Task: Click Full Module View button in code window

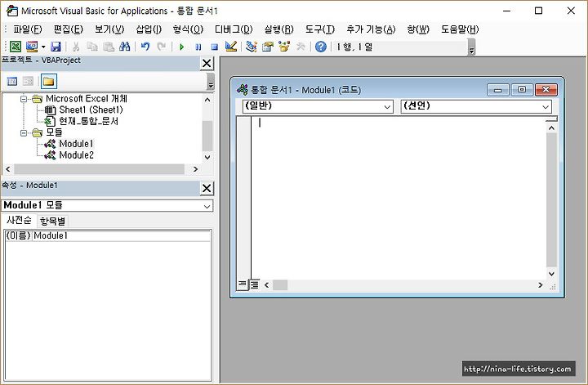Action: (x=254, y=284)
